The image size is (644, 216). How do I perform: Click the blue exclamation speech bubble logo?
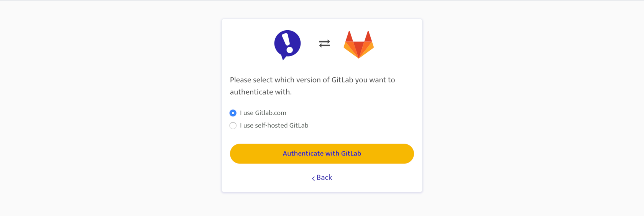(287, 44)
